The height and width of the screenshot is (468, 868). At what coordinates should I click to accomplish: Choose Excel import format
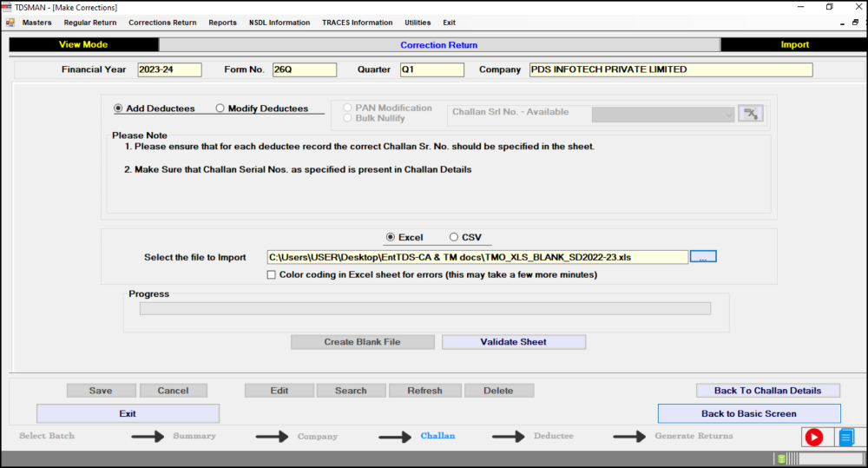[x=391, y=237]
